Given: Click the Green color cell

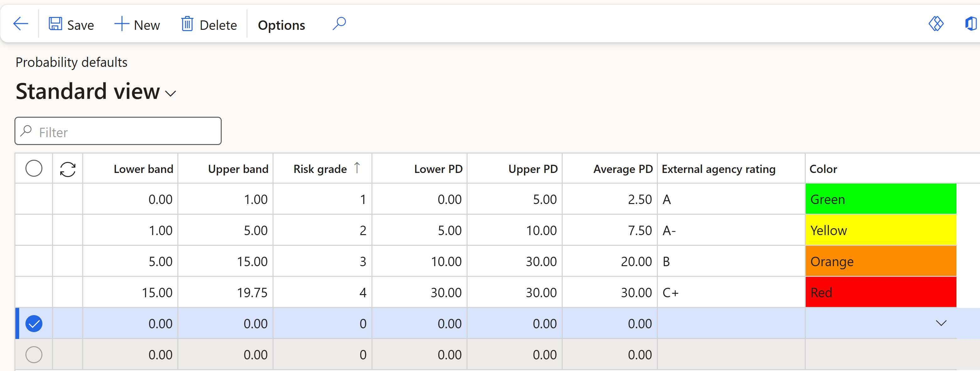Looking at the screenshot, I should point(880,199).
